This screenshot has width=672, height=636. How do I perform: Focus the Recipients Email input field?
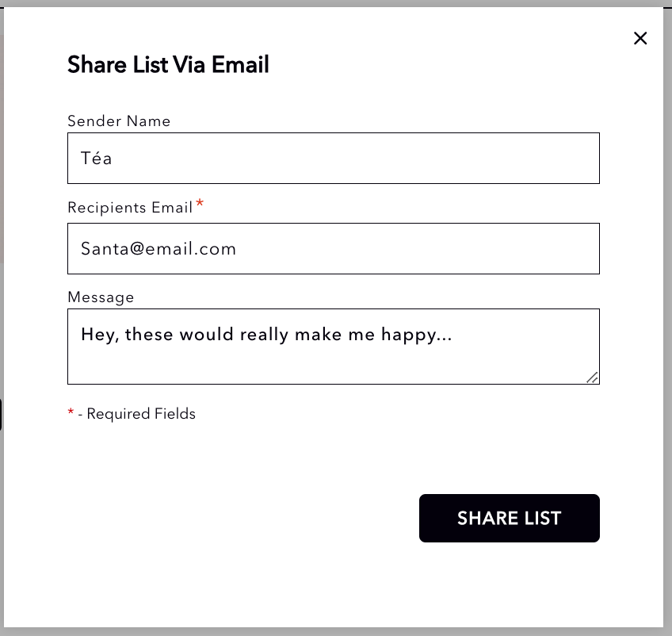point(333,249)
